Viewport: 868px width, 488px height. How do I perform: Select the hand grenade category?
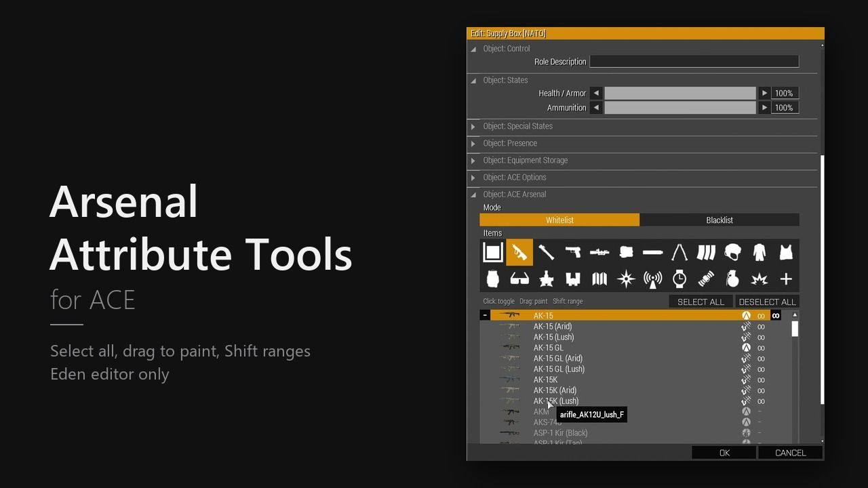(732, 279)
